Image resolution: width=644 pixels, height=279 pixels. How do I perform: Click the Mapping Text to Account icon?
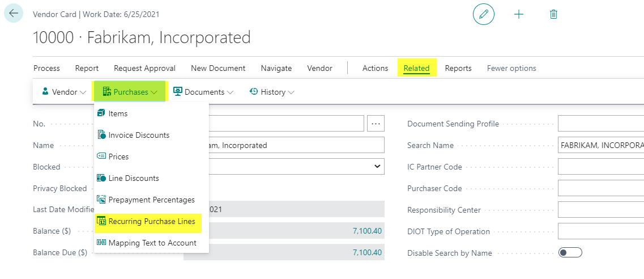(101, 243)
